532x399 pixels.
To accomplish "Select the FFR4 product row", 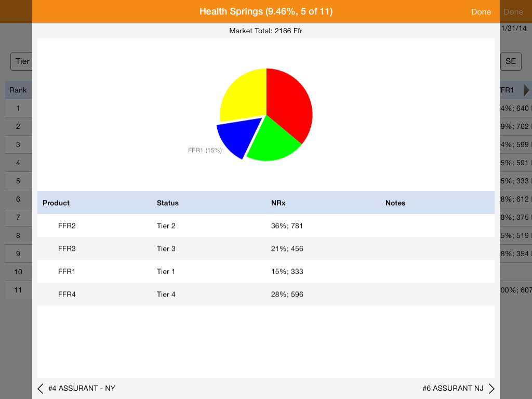I will pos(265,295).
